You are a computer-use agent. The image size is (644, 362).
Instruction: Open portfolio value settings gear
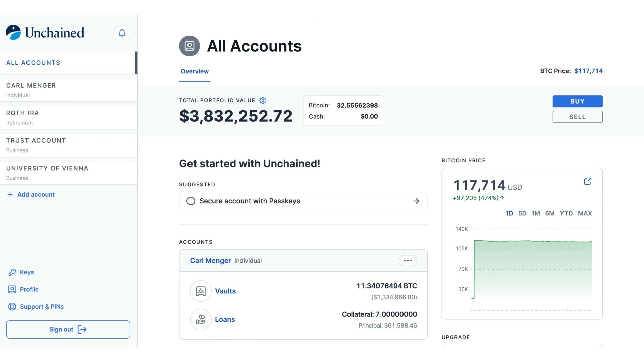click(x=263, y=100)
